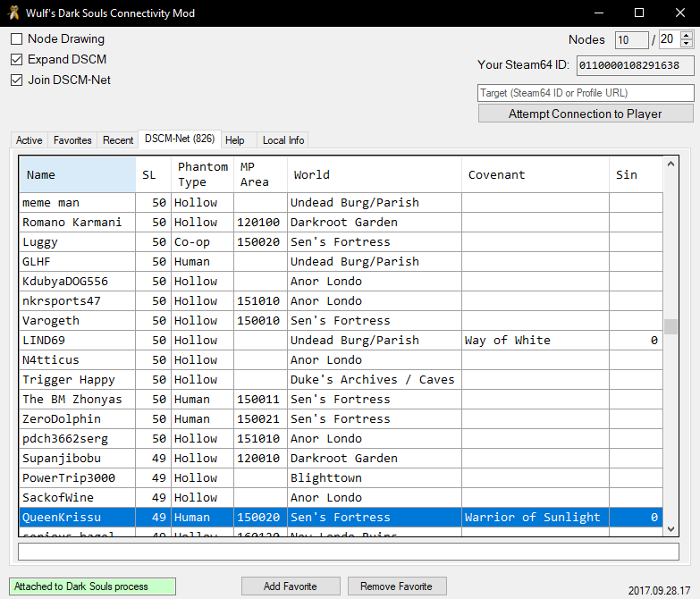This screenshot has width=700, height=599.
Task: Click 'Duke's Archives / Caves' world cell
Action: (374, 379)
